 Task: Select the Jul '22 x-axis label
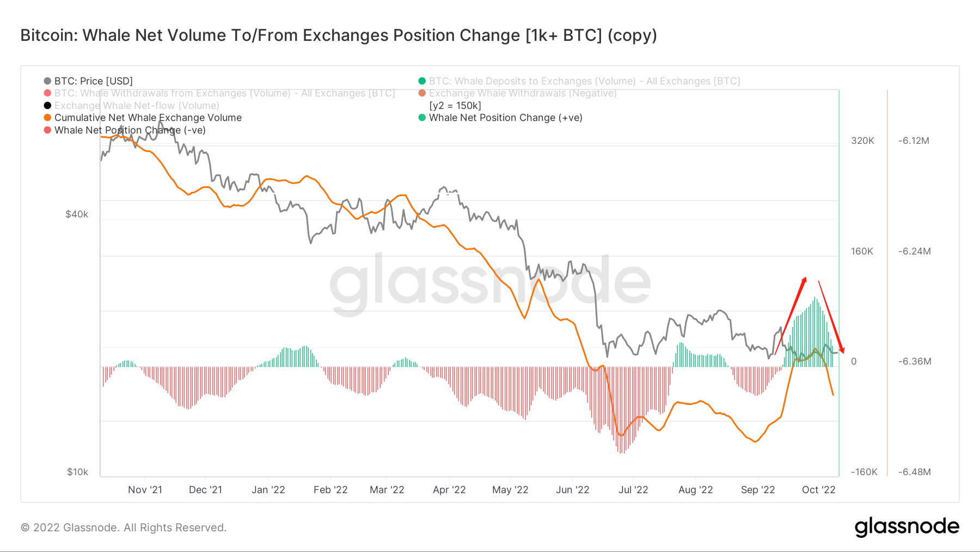pos(633,490)
